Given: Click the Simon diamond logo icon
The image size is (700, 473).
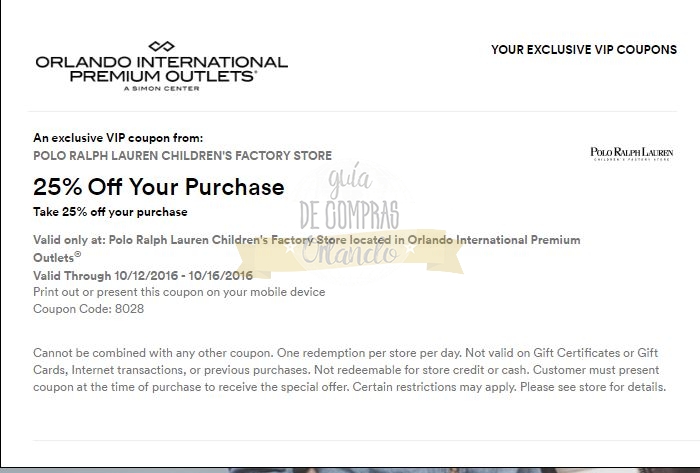Looking at the screenshot, I should coord(161,46).
